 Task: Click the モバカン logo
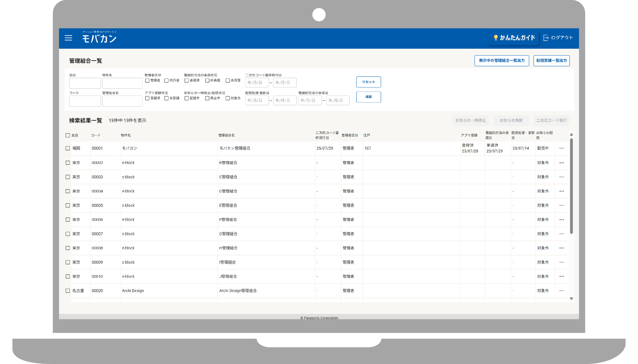pyautogui.click(x=99, y=38)
